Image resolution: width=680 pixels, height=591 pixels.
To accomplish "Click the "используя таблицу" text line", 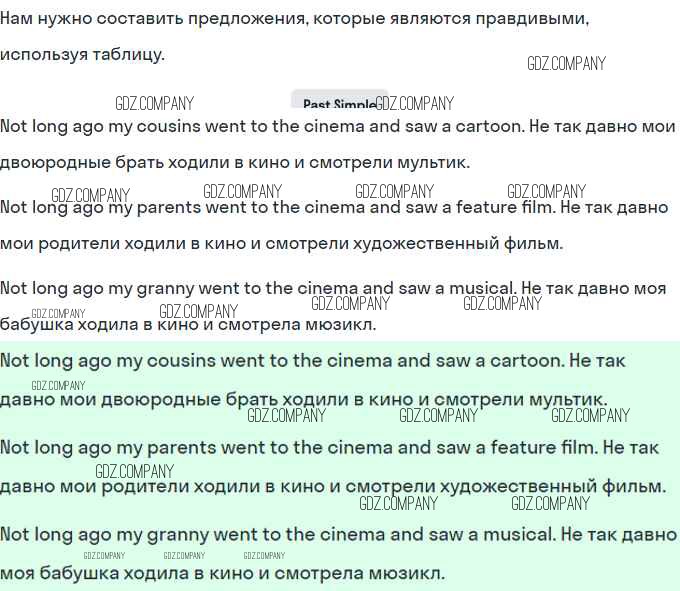I will point(82,55).
